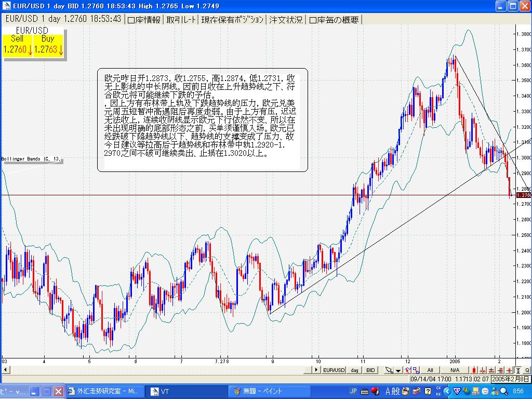
Task: Select the EUR/USD 1 day chart tab
Action: (63, 19)
